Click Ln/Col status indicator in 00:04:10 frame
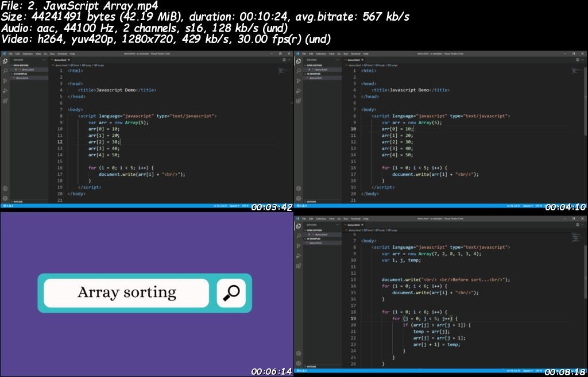This screenshot has width=588, height=377. click(512, 206)
